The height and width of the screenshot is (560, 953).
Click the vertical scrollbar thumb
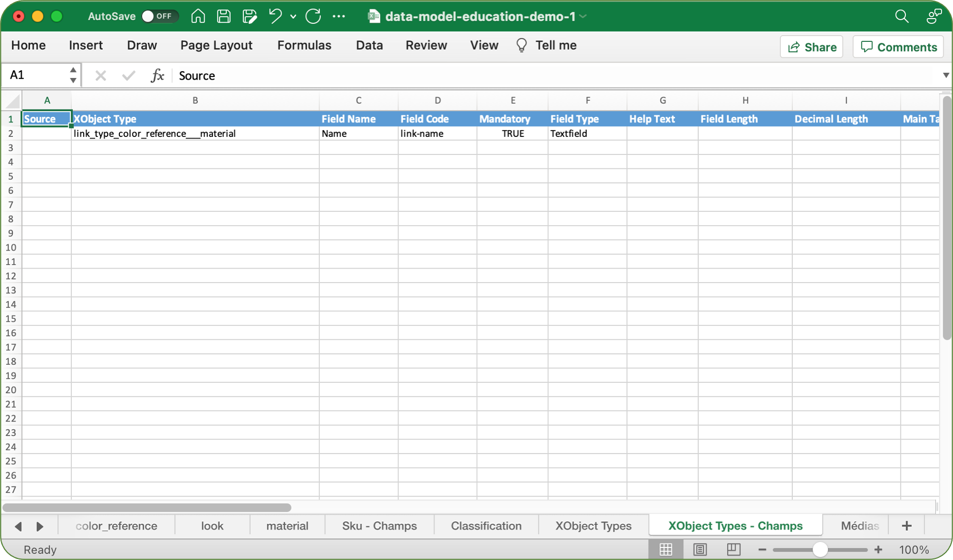tap(946, 218)
